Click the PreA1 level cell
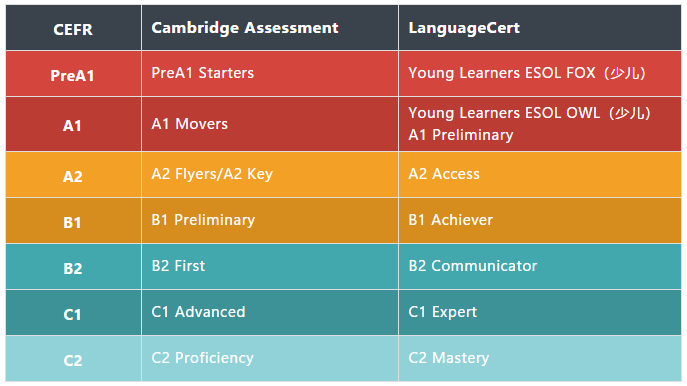Screen dimensions: 687x386 click(x=73, y=74)
